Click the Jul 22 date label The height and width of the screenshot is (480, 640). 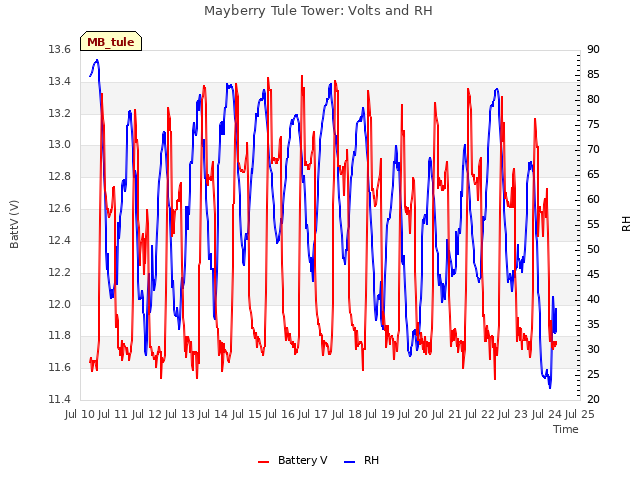480,415
